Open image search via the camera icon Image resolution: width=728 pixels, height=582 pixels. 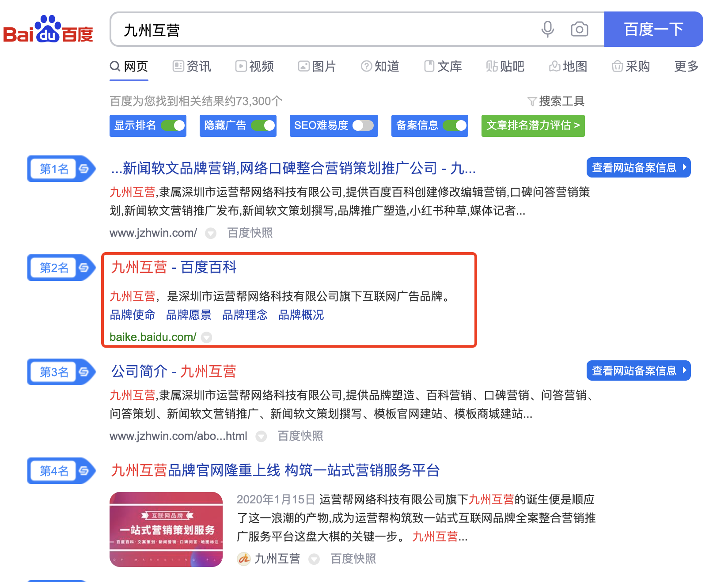pos(579,29)
